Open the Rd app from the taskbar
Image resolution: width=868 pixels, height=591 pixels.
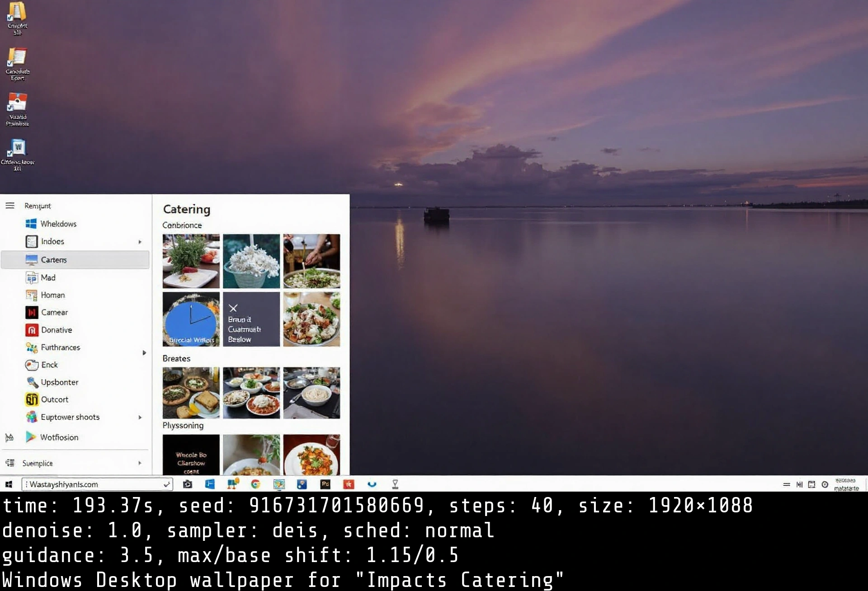[x=325, y=484]
